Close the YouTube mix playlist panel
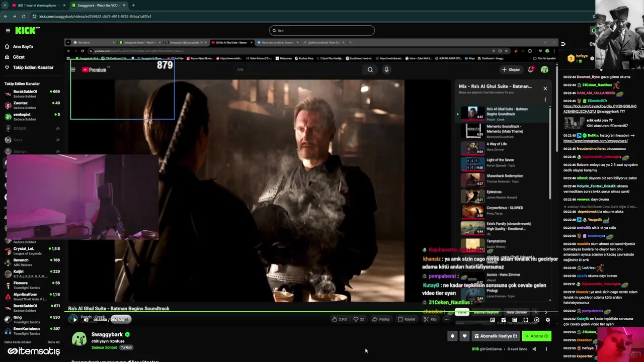 545,88
